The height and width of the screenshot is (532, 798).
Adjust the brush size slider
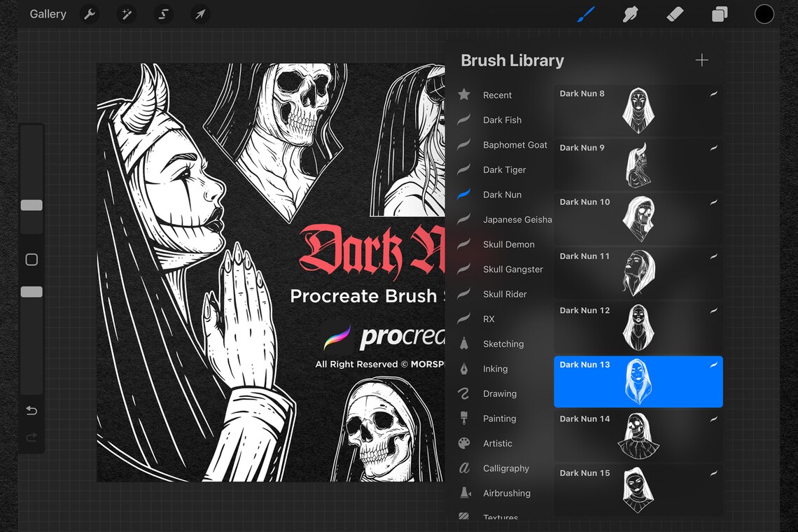[31, 205]
